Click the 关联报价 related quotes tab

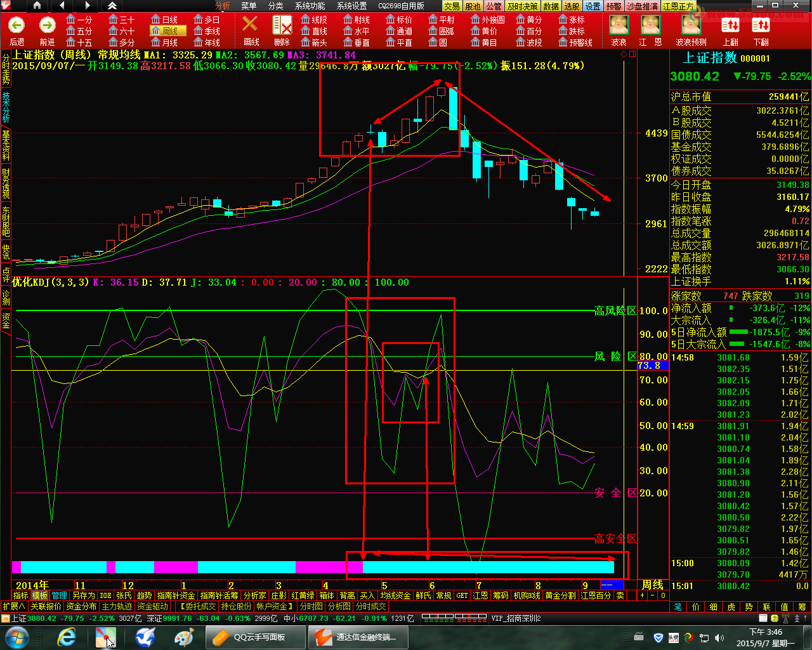click(x=46, y=606)
